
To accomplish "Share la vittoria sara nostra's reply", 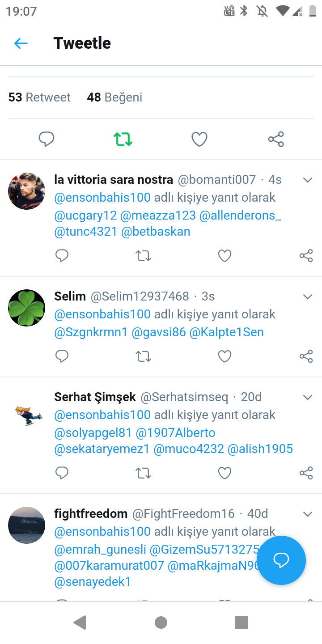I will [306, 256].
